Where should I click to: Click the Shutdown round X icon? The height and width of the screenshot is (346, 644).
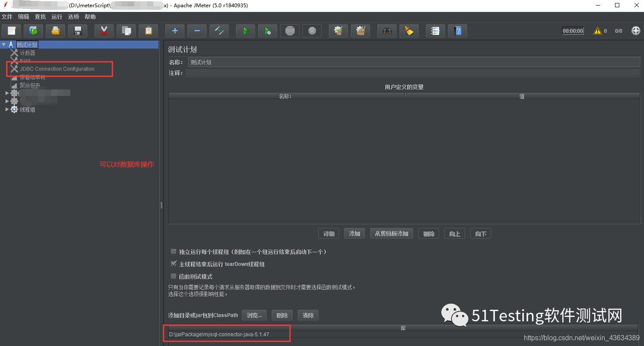312,31
